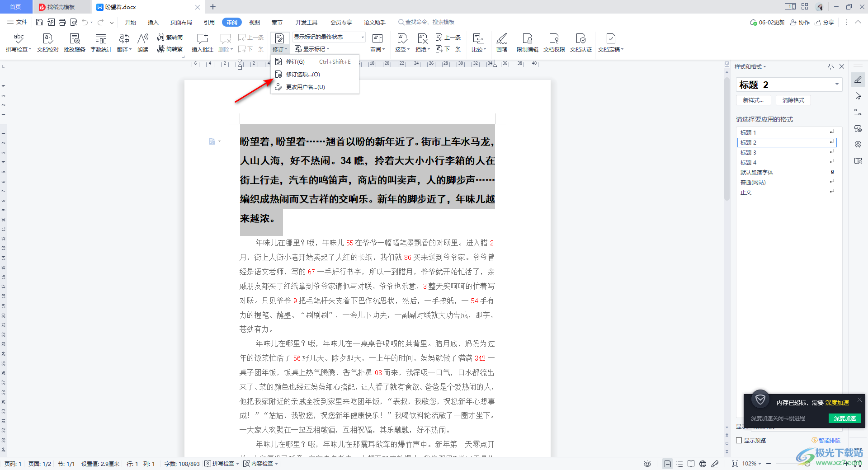
Task: Open 限制编辑 restrict editing
Action: [x=528, y=43]
